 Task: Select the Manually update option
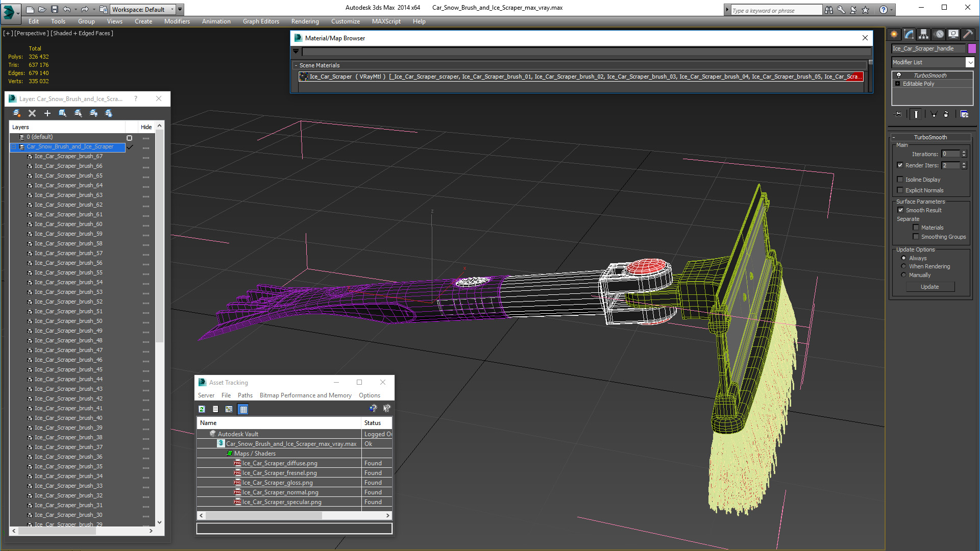click(903, 275)
